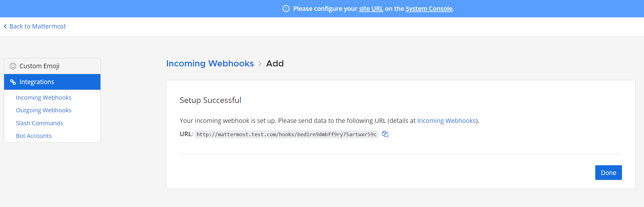Copy the webhook URL with the clipboard icon
The image size is (644, 207).
coord(385,134)
